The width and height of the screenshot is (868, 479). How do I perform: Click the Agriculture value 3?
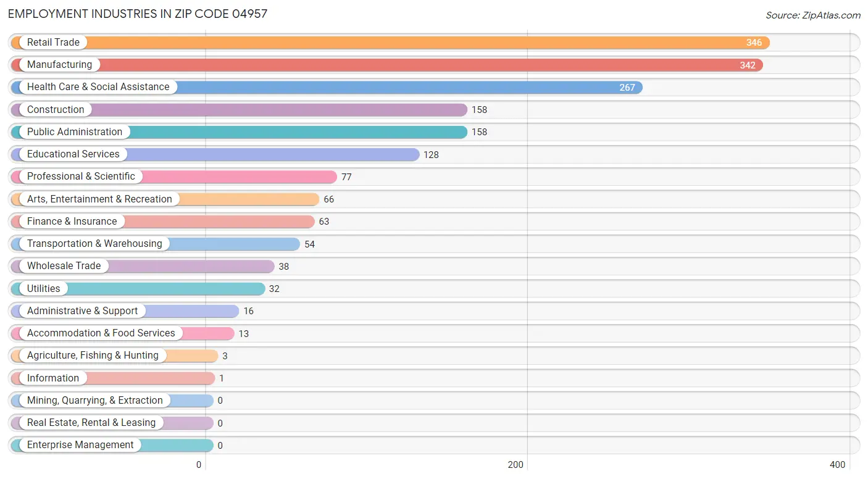coord(225,356)
